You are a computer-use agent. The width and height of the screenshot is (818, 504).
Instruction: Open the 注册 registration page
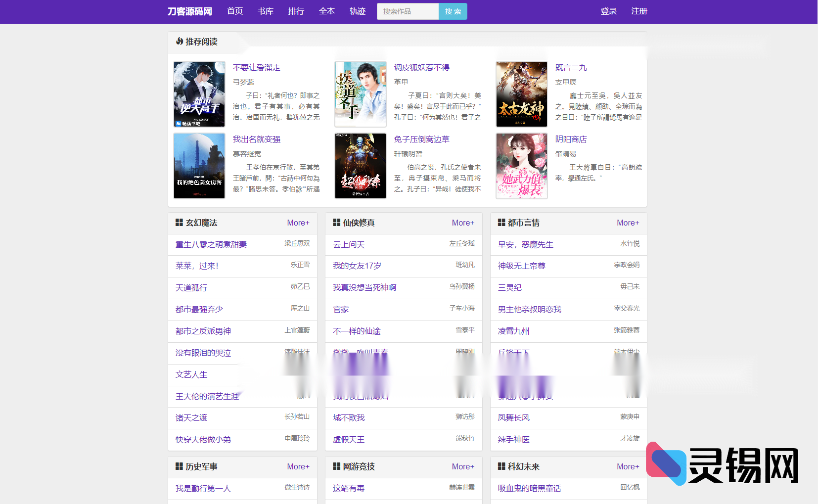(639, 11)
